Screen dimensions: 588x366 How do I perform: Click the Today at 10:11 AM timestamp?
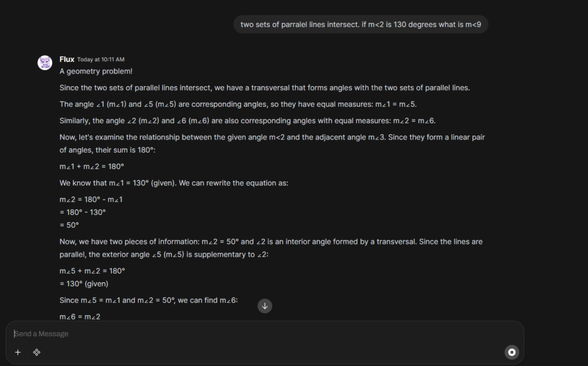click(x=100, y=60)
